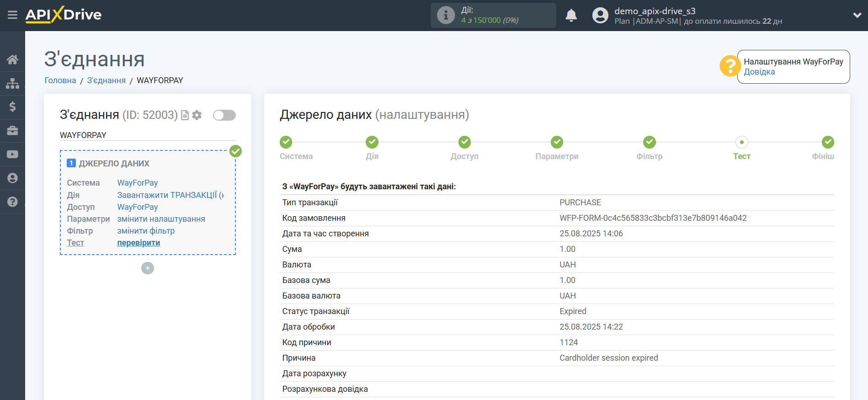Open WayForPay access link

click(137, 207)
